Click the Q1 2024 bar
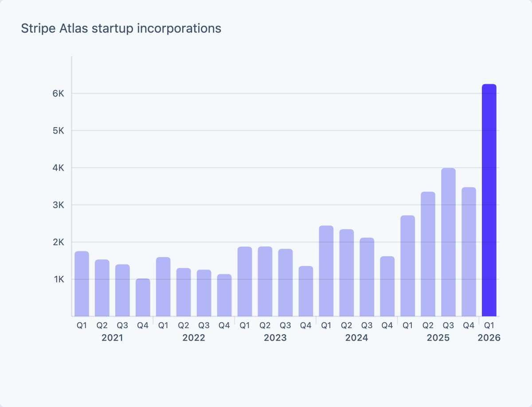Screen dimensions: 532x407 point(326,271)
